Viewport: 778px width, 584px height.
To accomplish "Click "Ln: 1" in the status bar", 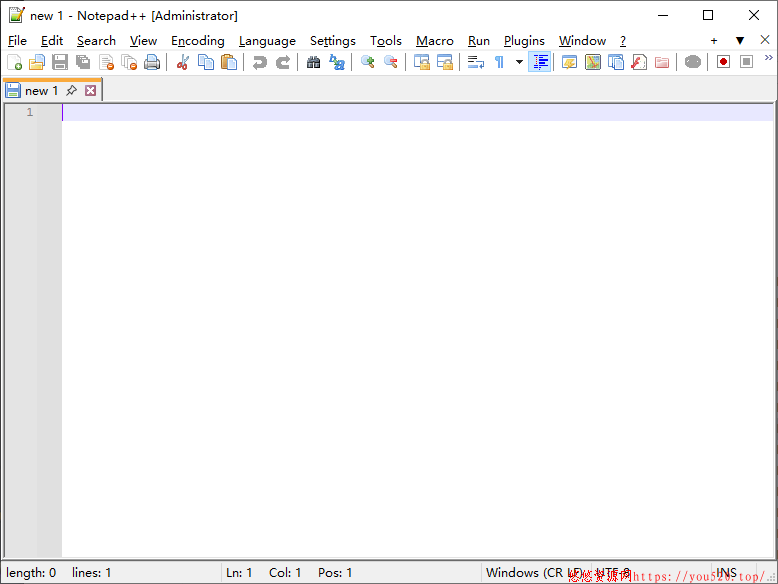I will (x=239, y=573).
